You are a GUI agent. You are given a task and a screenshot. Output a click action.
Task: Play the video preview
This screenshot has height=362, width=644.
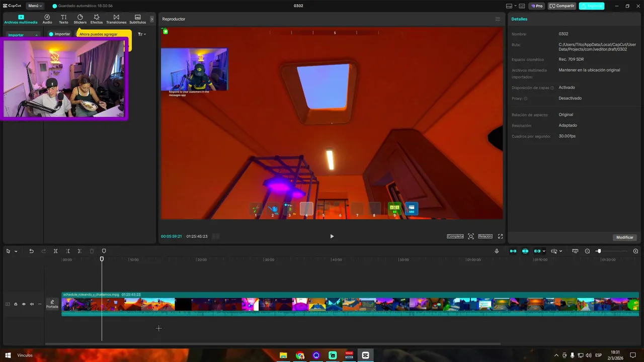click(332, 236)
